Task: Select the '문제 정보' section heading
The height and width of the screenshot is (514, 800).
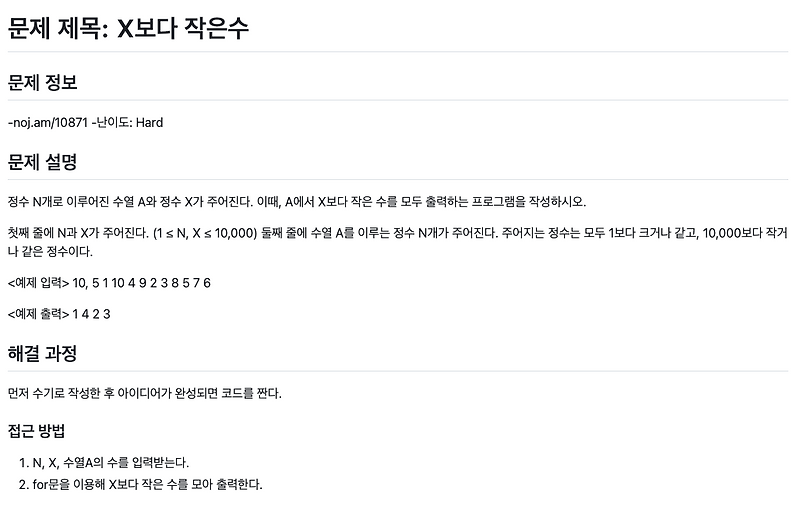Action: [42, 82]
